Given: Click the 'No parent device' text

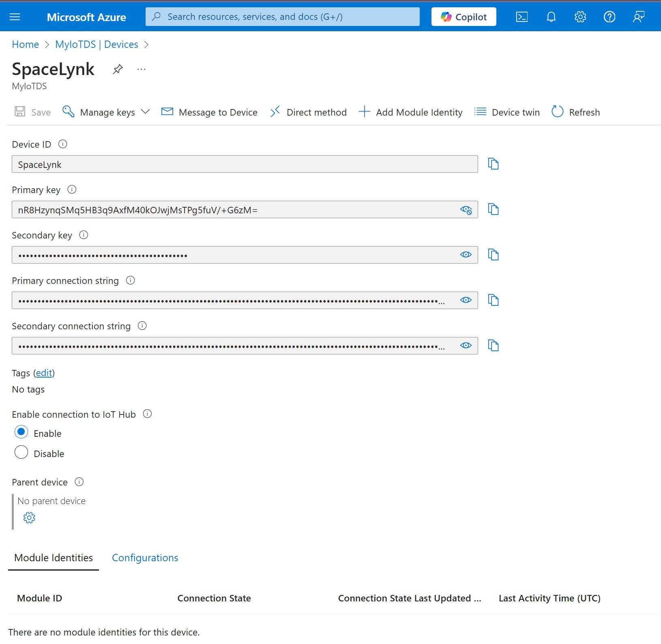Looking at the screenshot, I should click(52, 501).
